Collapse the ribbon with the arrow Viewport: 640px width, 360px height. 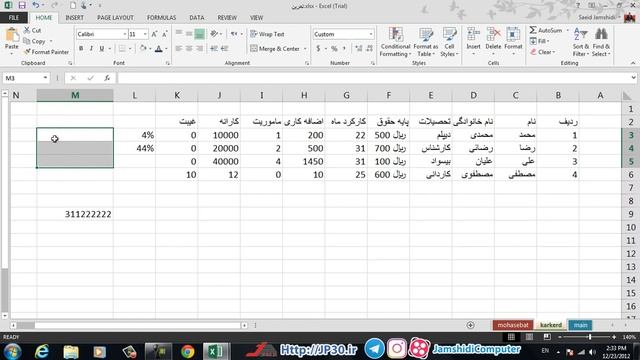[633, 63]
